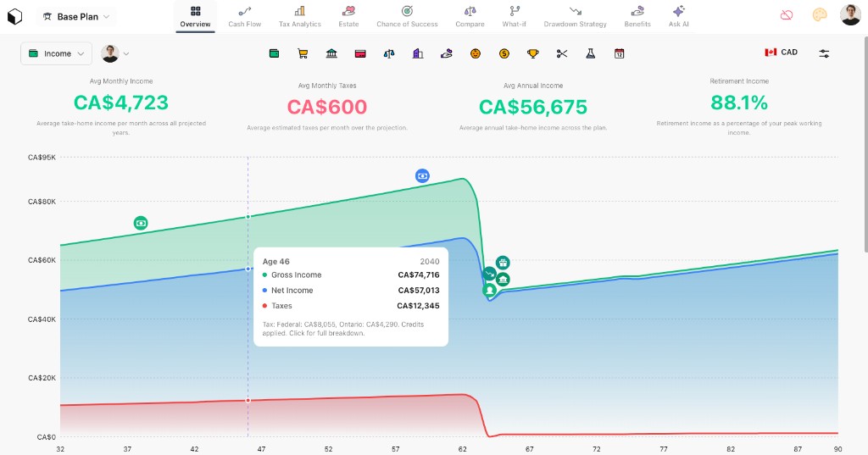
Task: Click the gold trophy icon
Action: tap(532, 53)
